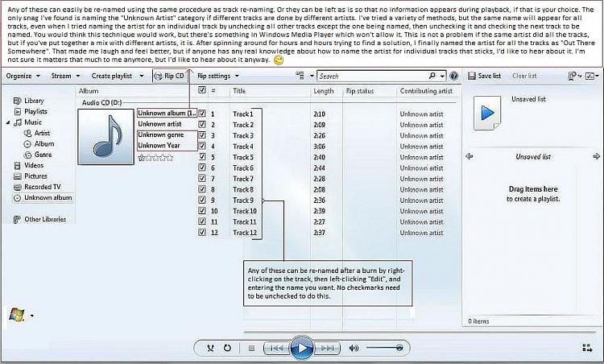The image size is (604, 364).
Task: Click the view options icon
Action: (x=300, y=76)
